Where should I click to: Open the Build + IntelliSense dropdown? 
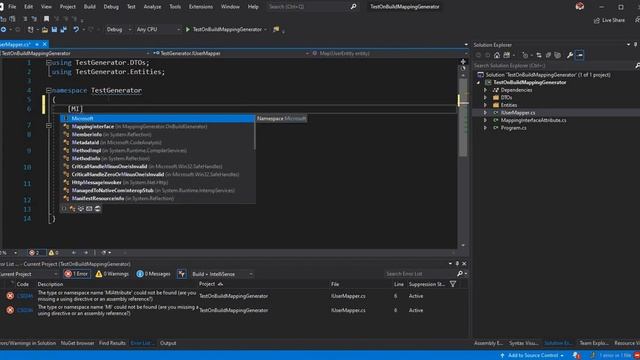click(222, 274)
